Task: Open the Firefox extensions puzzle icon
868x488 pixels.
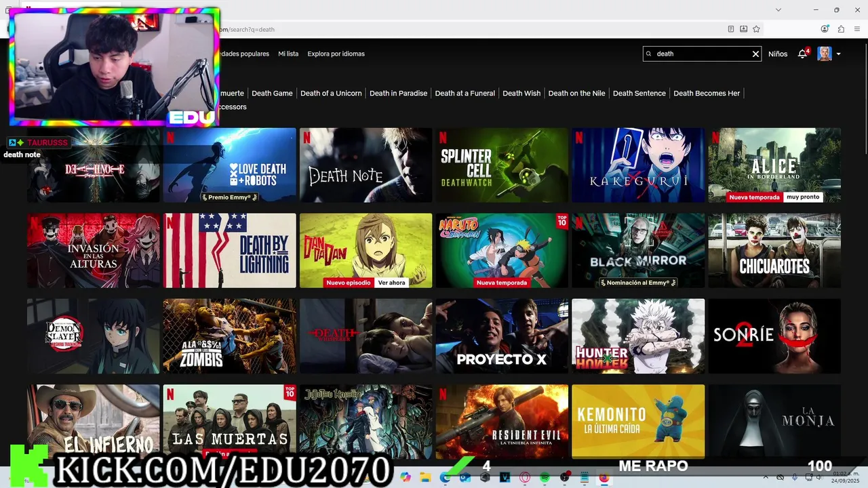Action: (841, 29)
